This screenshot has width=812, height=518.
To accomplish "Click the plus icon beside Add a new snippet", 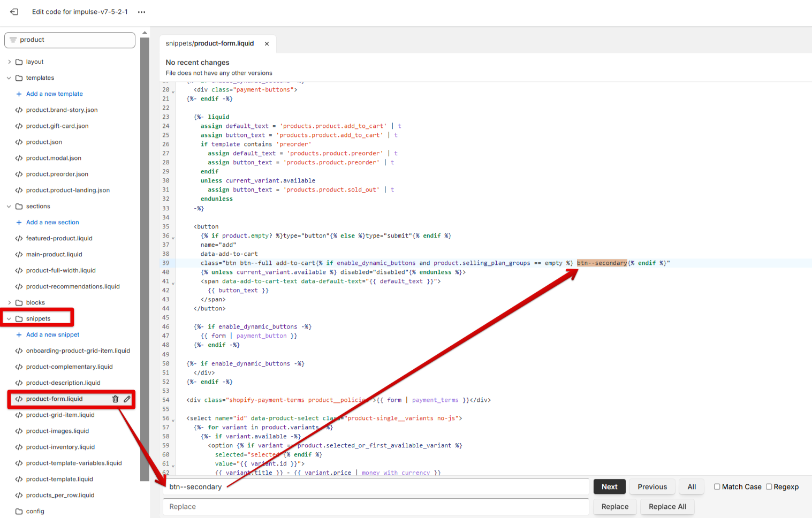I will pos(19,335).
